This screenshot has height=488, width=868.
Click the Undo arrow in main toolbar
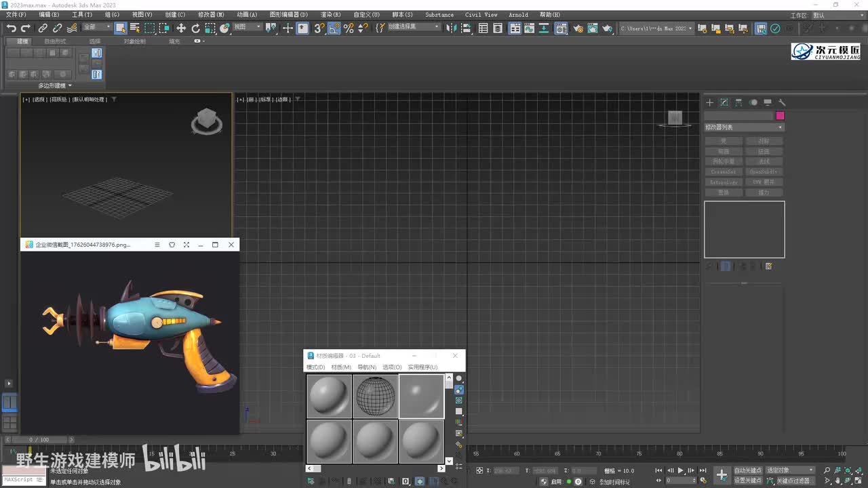pos(12,28)
